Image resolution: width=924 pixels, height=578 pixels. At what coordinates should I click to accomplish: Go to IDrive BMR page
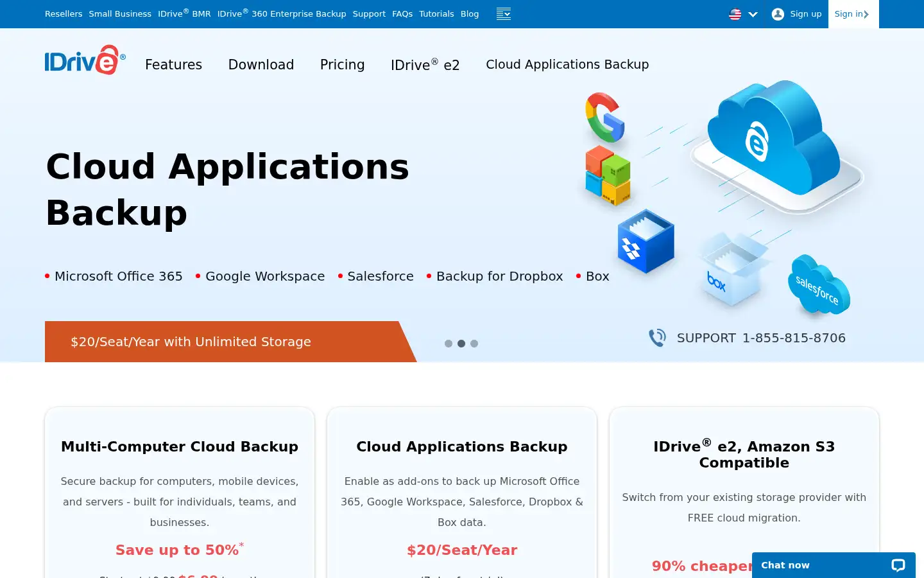point(184,13)
